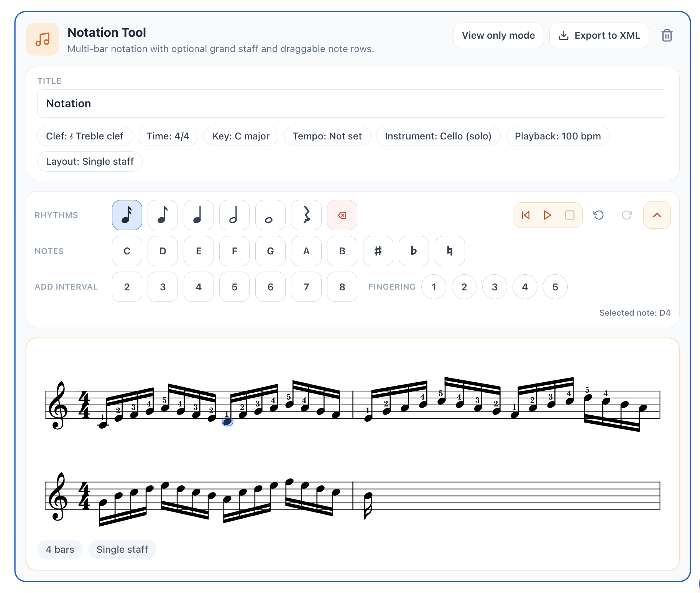Insert a quarter rest
Viewport: 700px width, 593px height.
[x=306, y=215]
